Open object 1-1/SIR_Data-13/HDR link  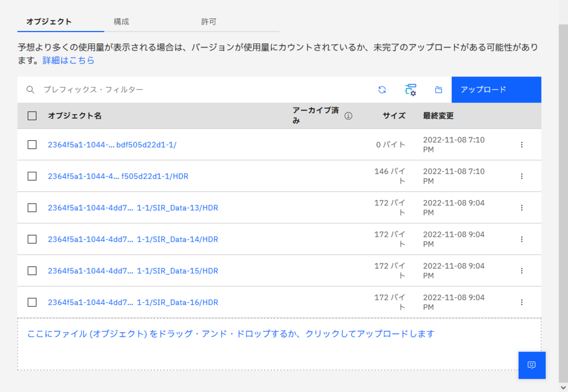click(133, 208)
